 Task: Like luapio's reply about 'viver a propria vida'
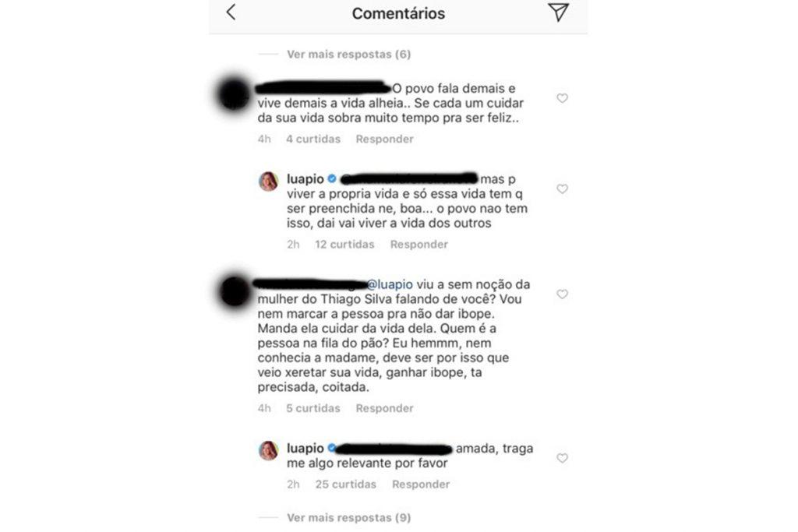tap(562, 188)
